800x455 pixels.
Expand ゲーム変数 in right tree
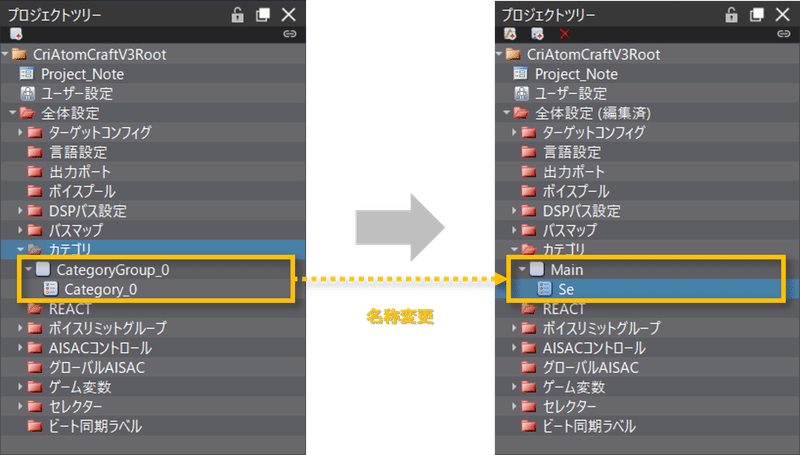tap(514, 387)
